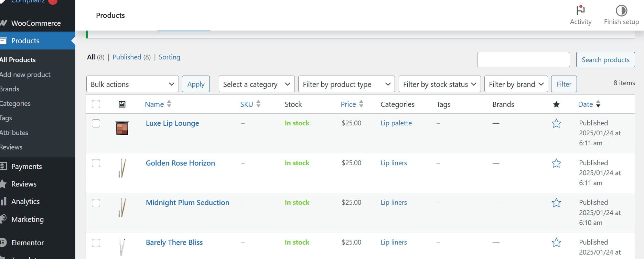The image size is (644, 259).
Task: Click the Search products button
Action: coord(605,60)
